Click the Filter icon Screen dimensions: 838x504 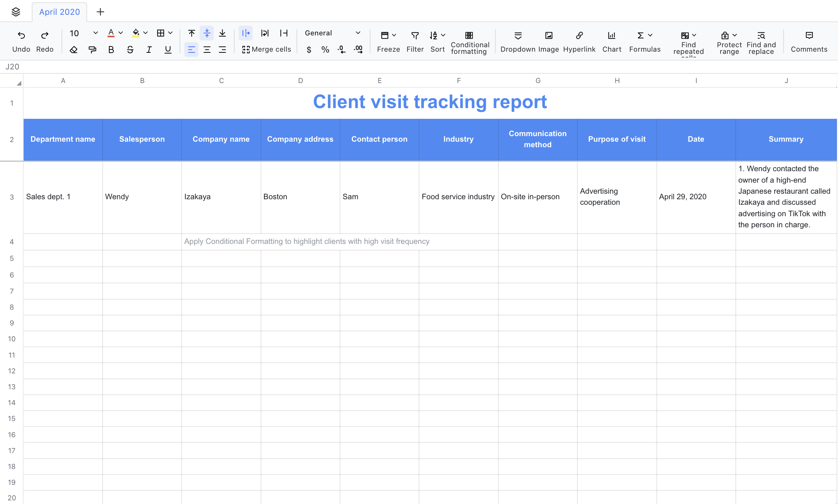pos(415,35)
